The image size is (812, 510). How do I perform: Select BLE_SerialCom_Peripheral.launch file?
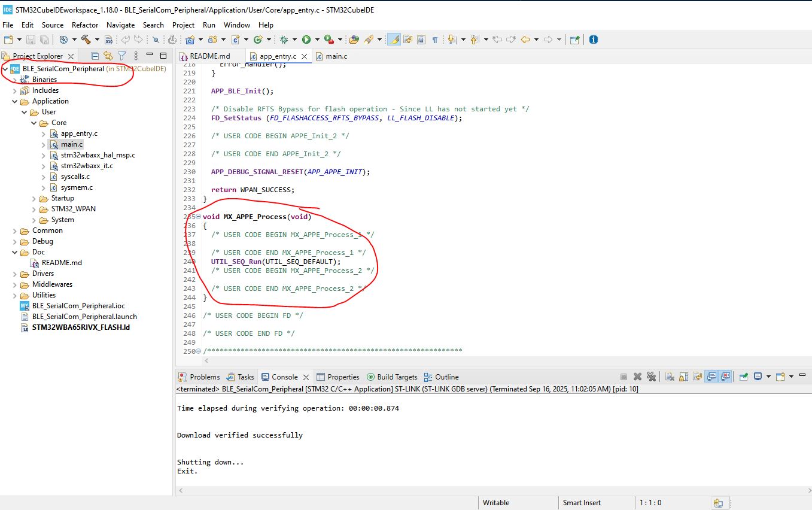pyautogui.click(x=84, y=317)
